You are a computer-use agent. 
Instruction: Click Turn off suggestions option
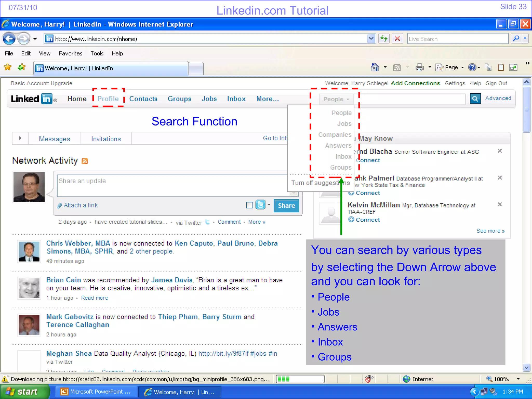pyautogui.click(x=321, y=183)
